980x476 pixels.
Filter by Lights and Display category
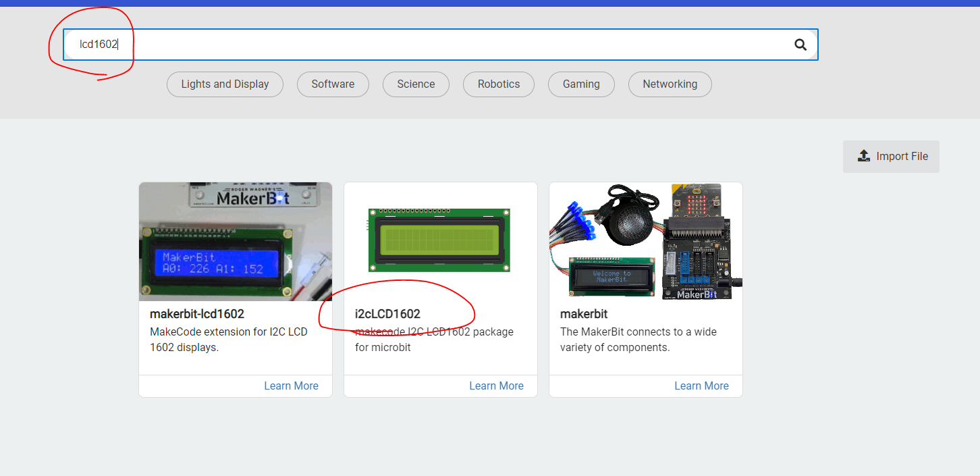click(225, 84)
